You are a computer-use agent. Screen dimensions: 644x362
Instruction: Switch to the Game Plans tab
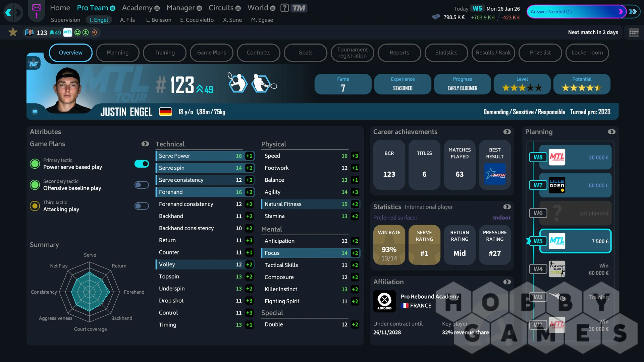pos(212,53)
